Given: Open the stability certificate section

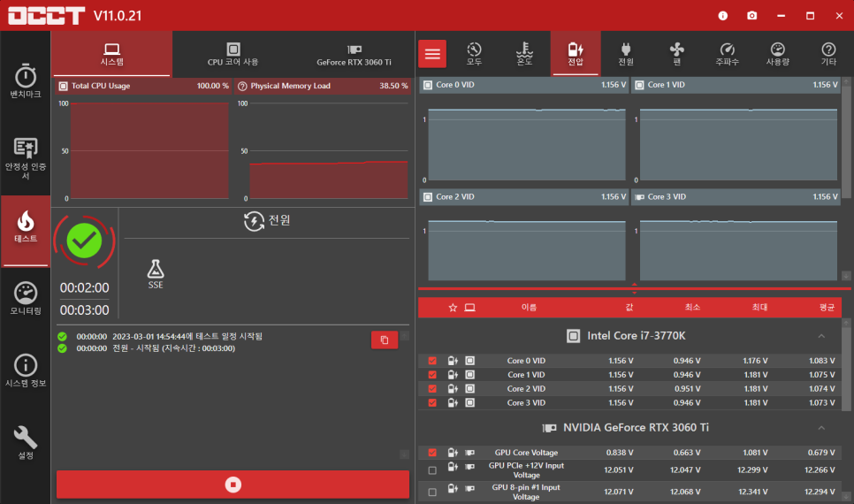Looking at the screenshot, I should coord(25,158).
